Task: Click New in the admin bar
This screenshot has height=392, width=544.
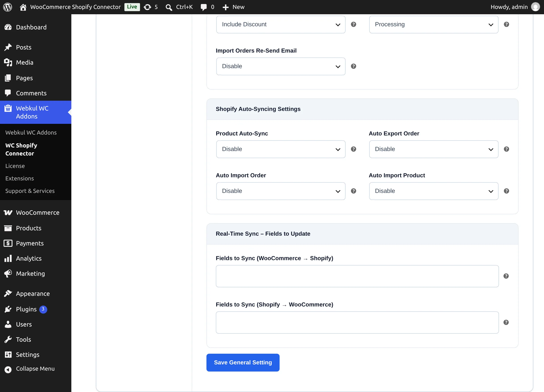Action: click(233, 7)
